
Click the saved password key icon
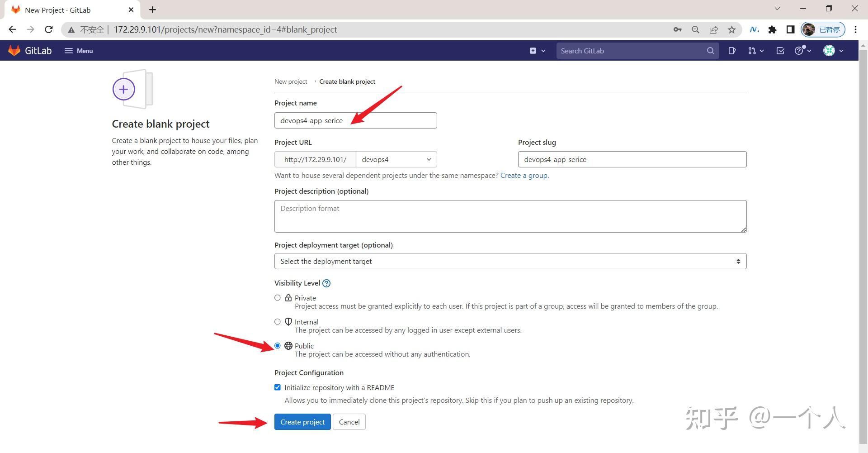coord(677,29)
